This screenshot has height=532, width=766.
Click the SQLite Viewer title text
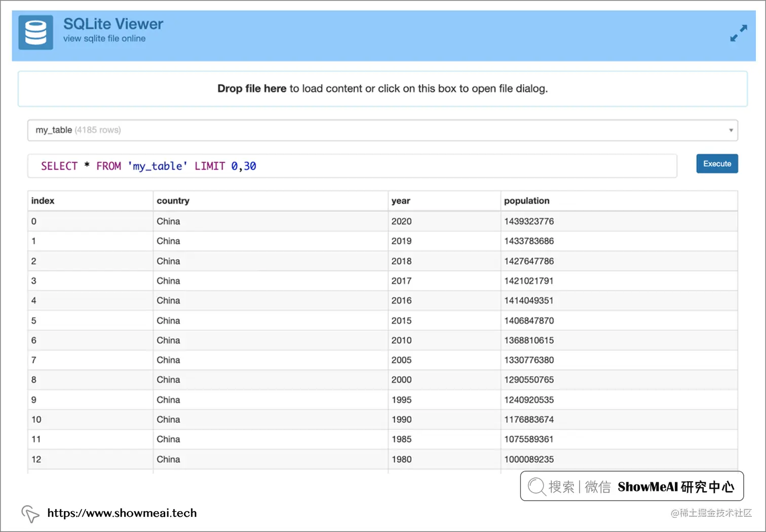click(113, 24)
